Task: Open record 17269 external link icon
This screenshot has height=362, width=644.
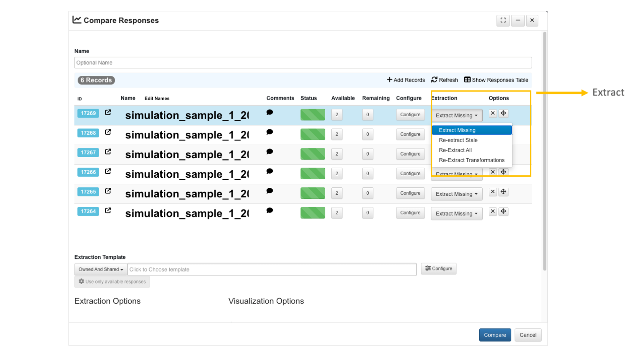Action: [108, 113]
